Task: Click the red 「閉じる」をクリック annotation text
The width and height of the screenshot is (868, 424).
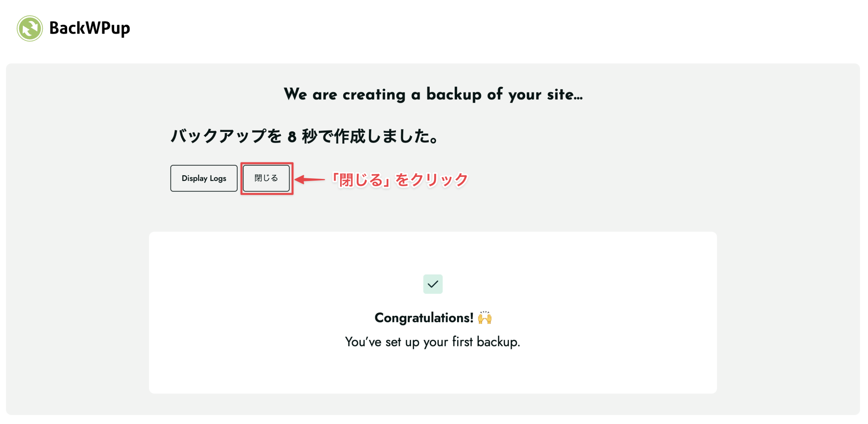Action: 400,180
